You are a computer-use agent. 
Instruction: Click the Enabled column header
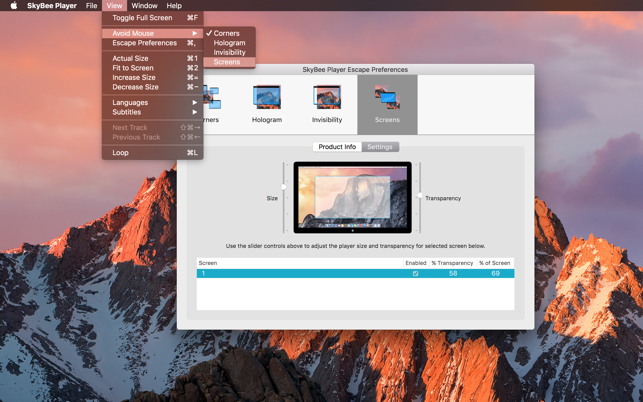point(416,263)
